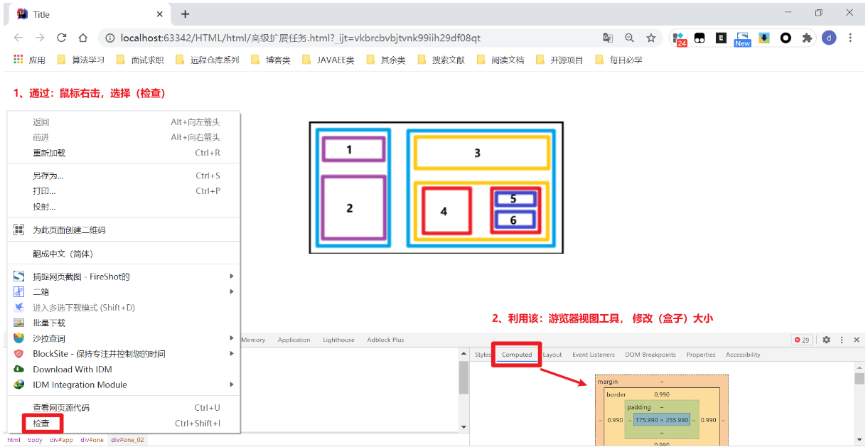Screen dimensions: 868x447
Task: Click the red error count 29 badge
Action: point(802,340)
